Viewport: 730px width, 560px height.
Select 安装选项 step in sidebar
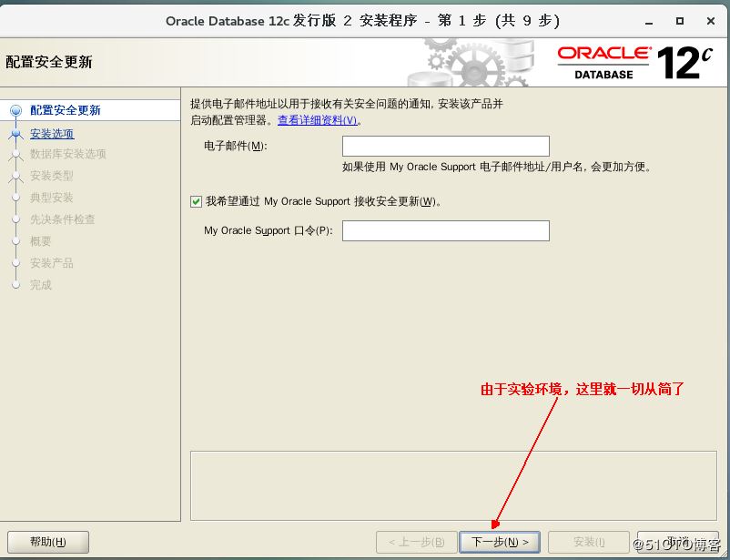tap(52, 134)
